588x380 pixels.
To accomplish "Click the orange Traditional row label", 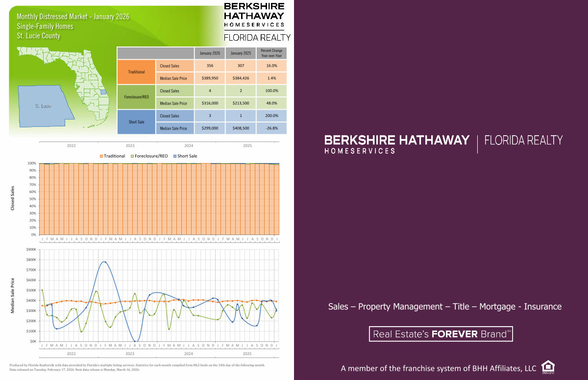I will pyautogui.click(x=136, y=71).
